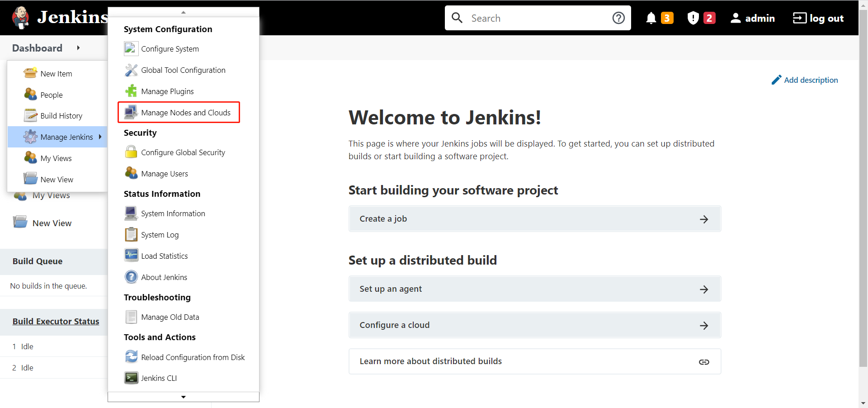The image size is (868, 408).
Task: Open security warnings shield icon
Action: click(693, 18)
